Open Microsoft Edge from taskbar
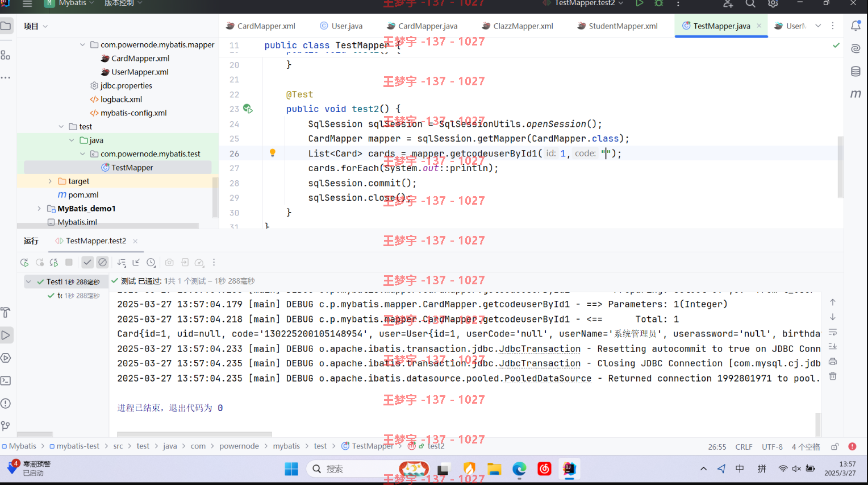Viewport: 868px width, 485px height. 519,469
